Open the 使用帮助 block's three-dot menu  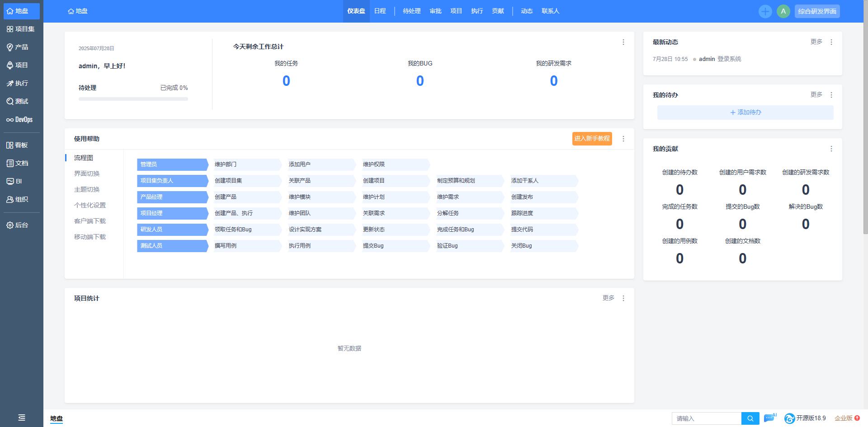click(623, 139)
